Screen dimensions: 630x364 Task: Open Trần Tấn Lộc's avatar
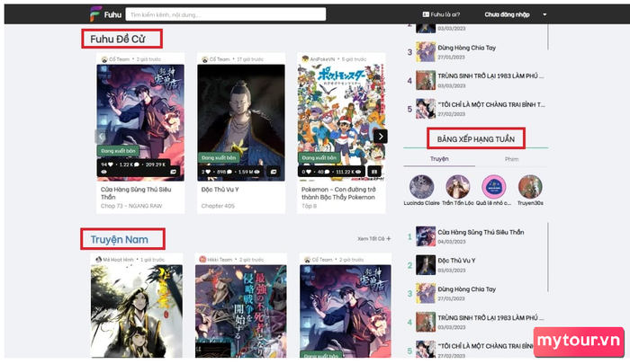[457, 187]
